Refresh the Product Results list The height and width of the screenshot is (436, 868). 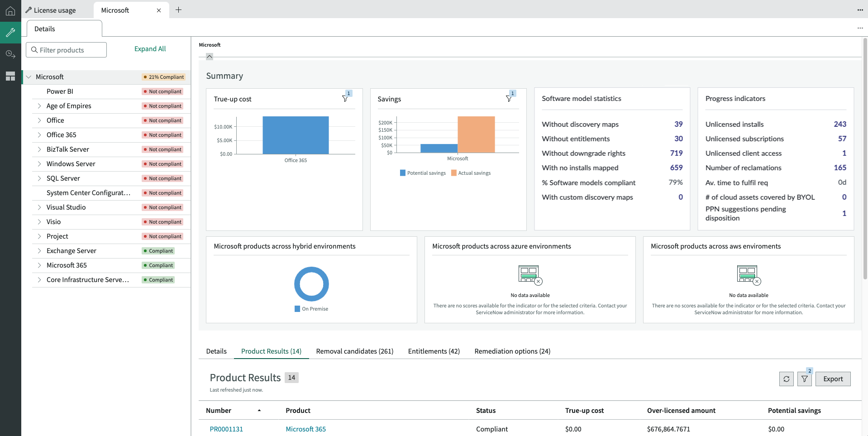pyautogui.click(x=787, y=379)
